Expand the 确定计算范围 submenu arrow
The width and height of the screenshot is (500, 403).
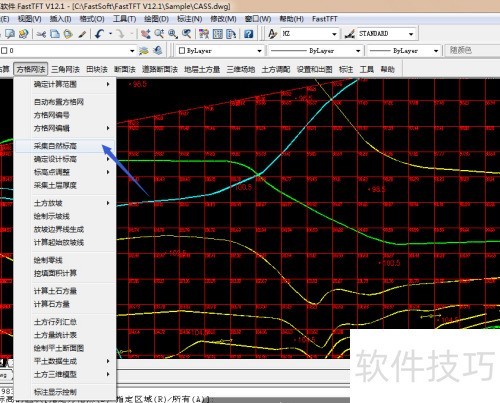[108, 84]
